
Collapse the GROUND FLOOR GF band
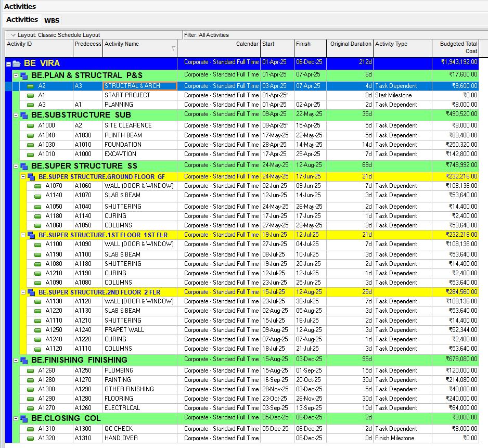[x=23, y=176]
